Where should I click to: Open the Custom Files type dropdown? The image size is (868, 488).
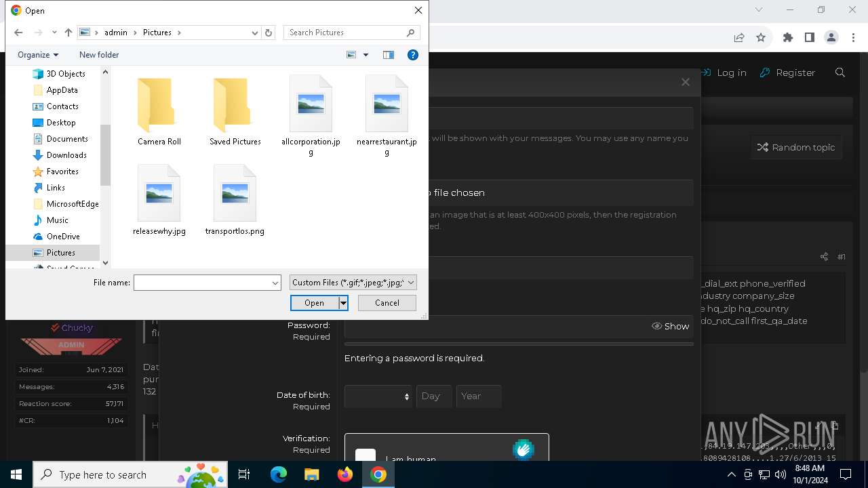tap(353, 283)
